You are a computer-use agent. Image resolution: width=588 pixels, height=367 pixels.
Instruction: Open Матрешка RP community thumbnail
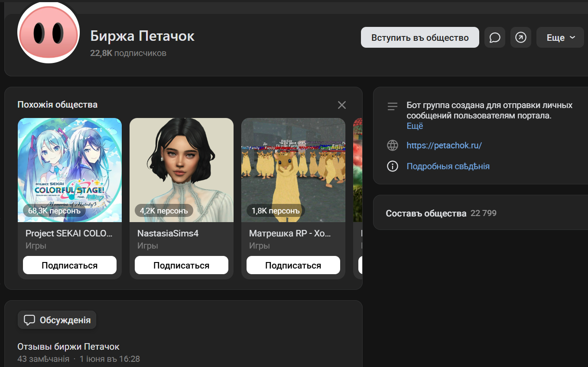(293, 170)
